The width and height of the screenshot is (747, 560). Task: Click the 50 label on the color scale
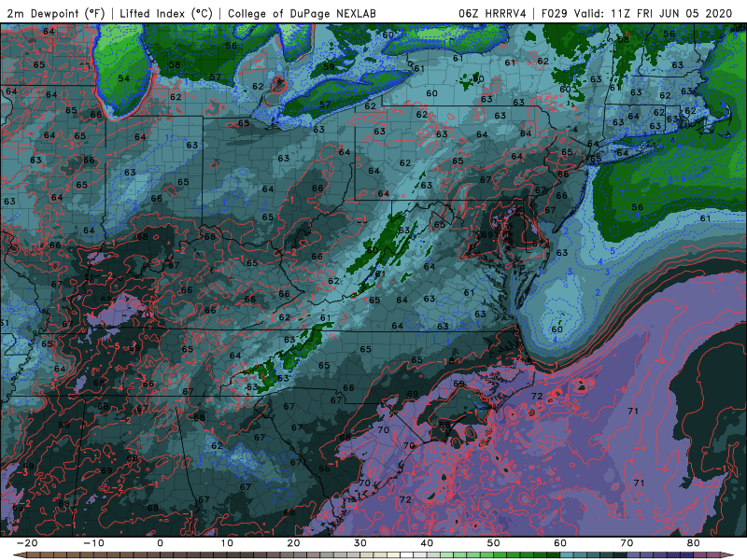pyautogui.click(x=494, y=543)
